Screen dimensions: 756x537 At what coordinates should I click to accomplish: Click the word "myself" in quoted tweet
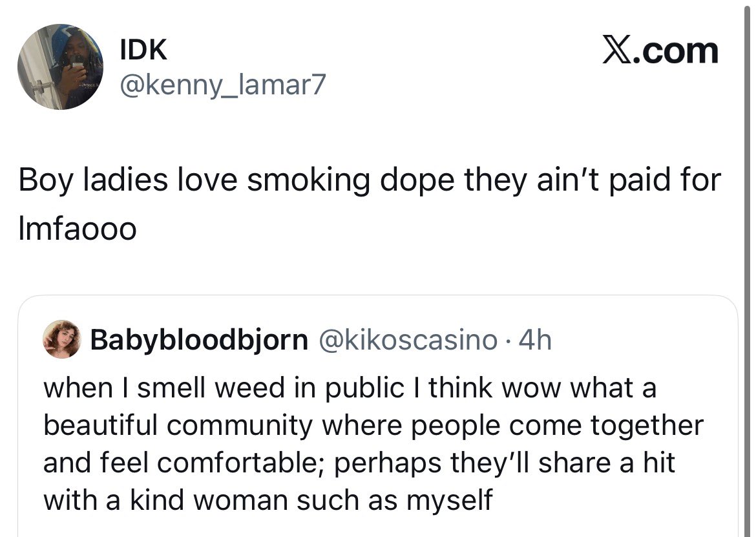coord(450,501)
